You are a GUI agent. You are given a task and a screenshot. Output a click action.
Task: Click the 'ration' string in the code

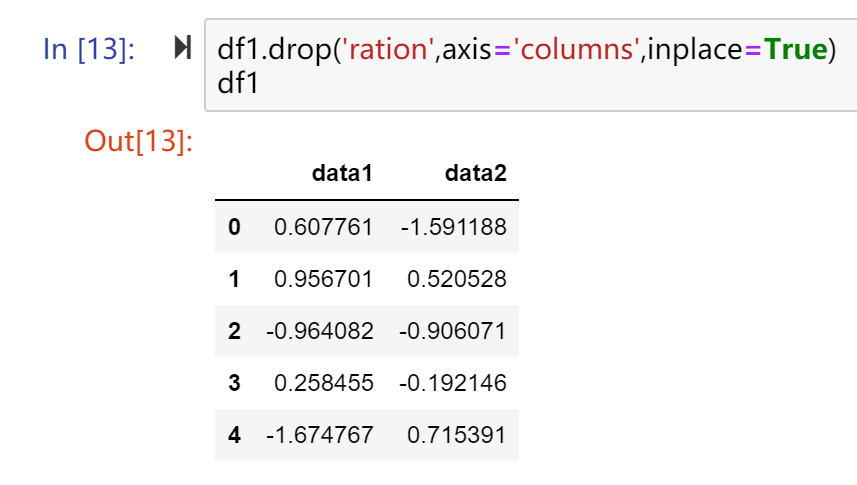[388, 49]
